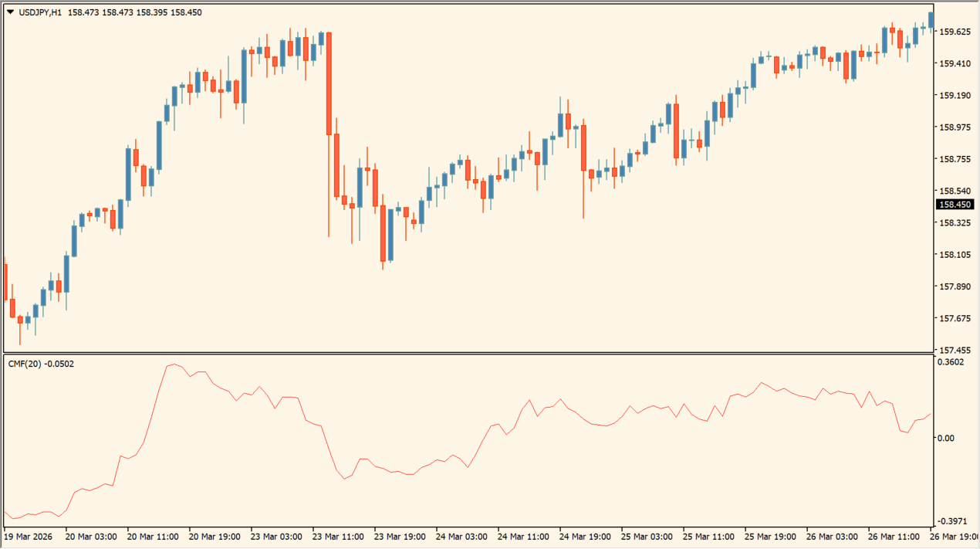This screenshot has height=549, width=980.
Task: Click the triangle arrow beside USDJPY,H1
Action: (x=9, y=12)
